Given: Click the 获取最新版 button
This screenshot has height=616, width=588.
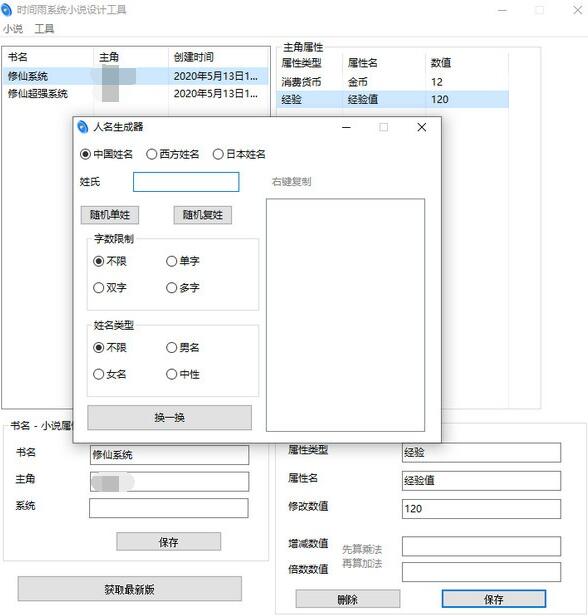Looking at the screenshot, I should tap(130, 588).
